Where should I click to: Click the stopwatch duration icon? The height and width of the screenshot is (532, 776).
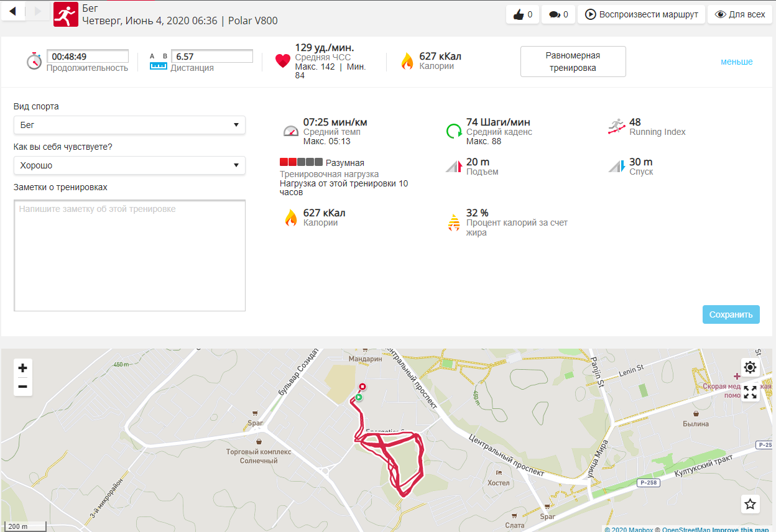click(34, 61)
